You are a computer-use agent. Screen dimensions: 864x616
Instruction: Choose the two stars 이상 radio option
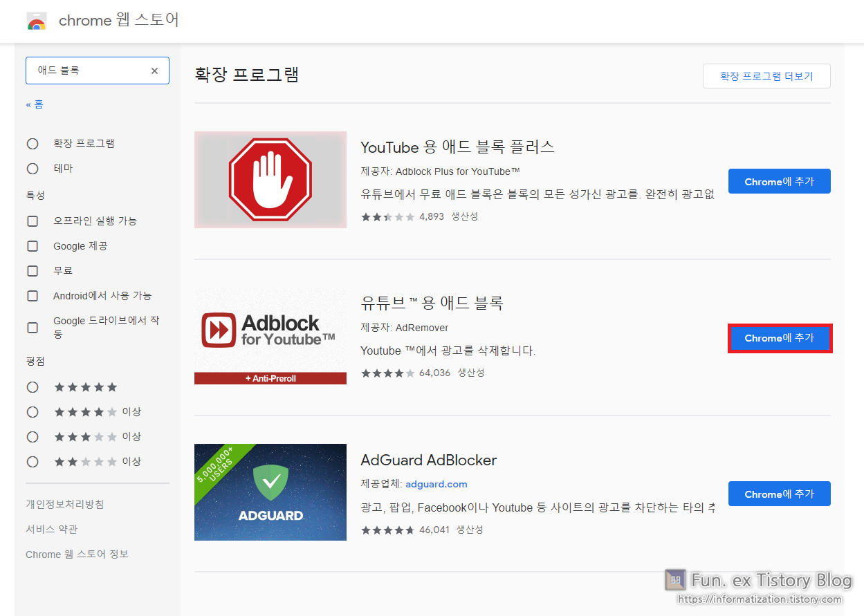click(33, 462)
